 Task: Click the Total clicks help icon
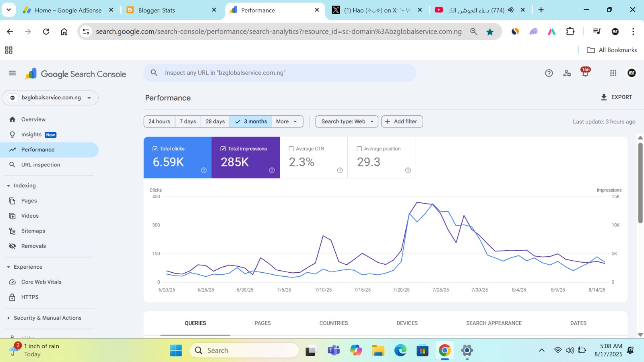(204, 170)
